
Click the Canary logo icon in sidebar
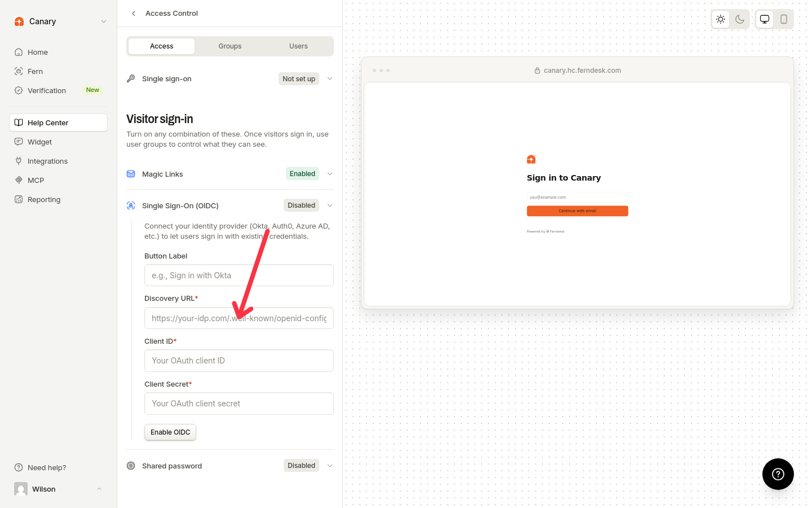(x=19, y=21)
